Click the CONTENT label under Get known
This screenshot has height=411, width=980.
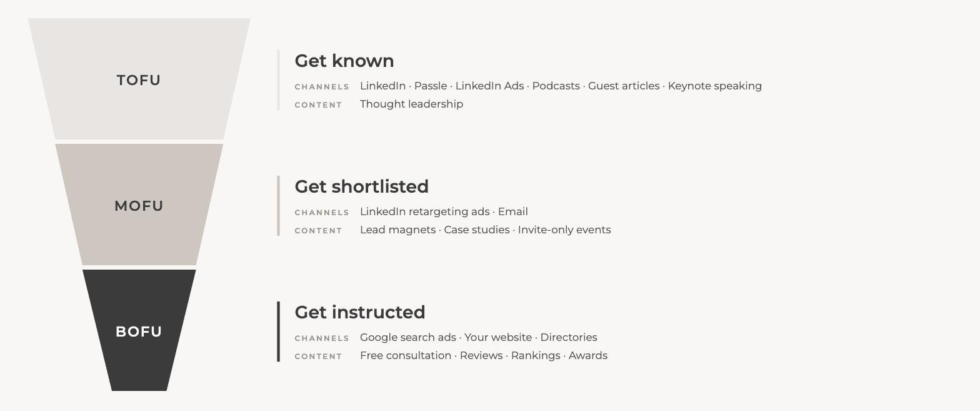coord(319,105)
